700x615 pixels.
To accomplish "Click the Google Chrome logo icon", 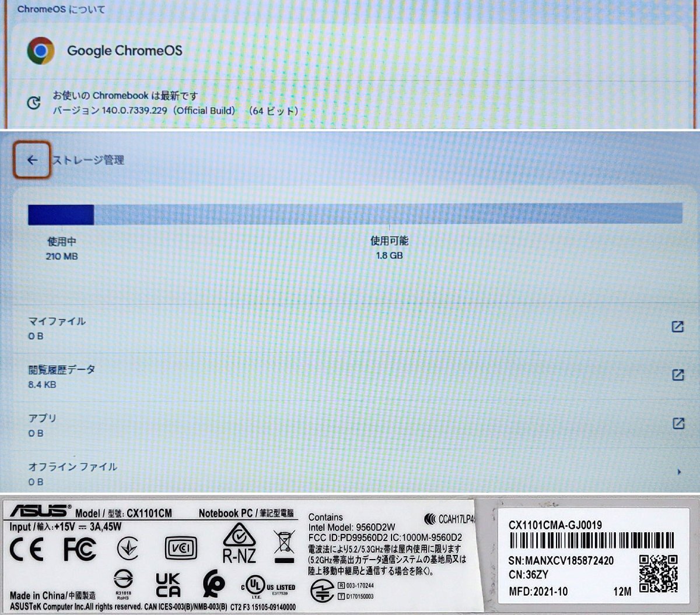I will 41,51.
